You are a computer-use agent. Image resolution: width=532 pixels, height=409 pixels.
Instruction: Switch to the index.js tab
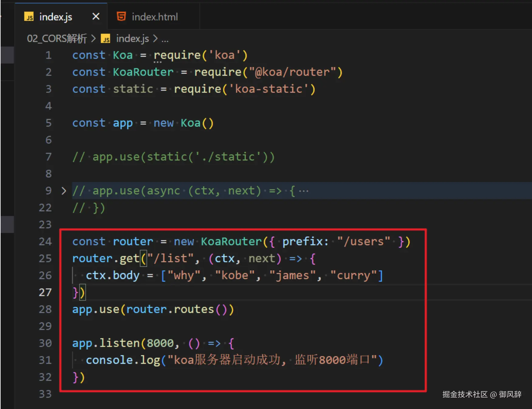point(61,17)
